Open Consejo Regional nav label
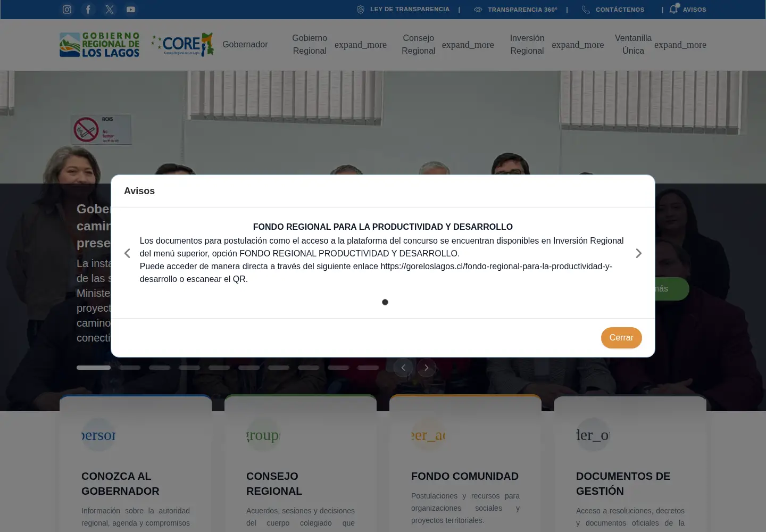The width and height of the screenshot is (766, 532). click(x=419, y=45)
